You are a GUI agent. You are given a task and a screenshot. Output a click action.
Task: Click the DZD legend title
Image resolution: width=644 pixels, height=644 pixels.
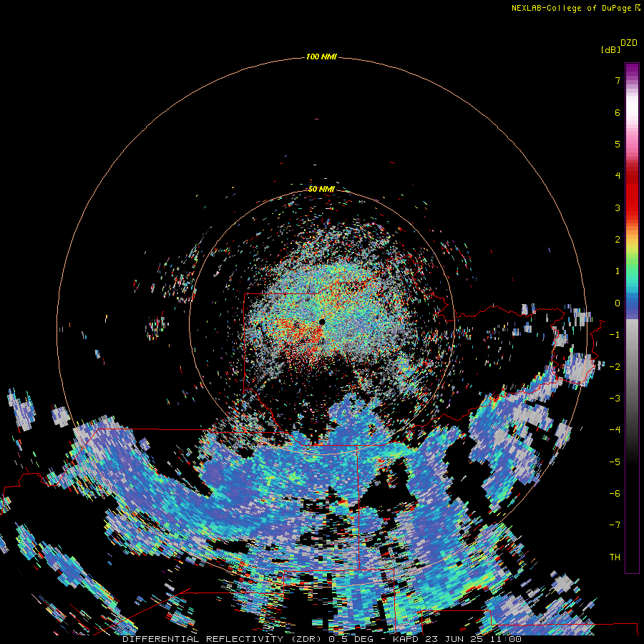[629, 43]
